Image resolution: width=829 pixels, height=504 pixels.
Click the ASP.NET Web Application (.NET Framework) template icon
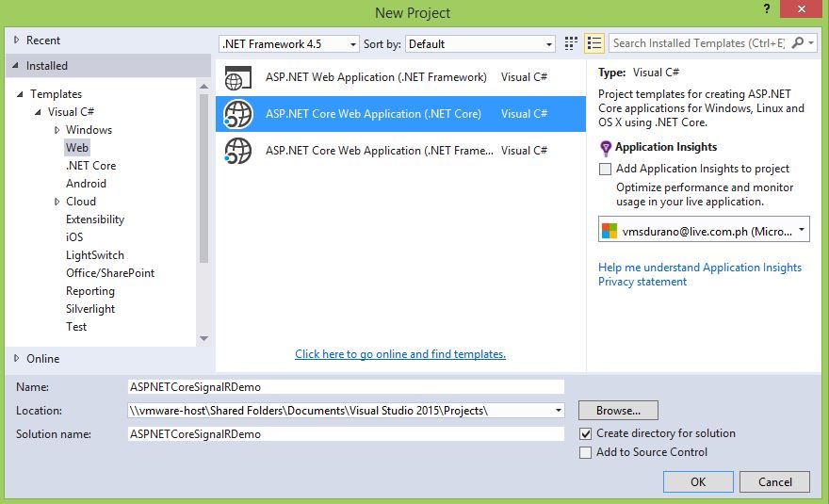(x=238, y=78)
